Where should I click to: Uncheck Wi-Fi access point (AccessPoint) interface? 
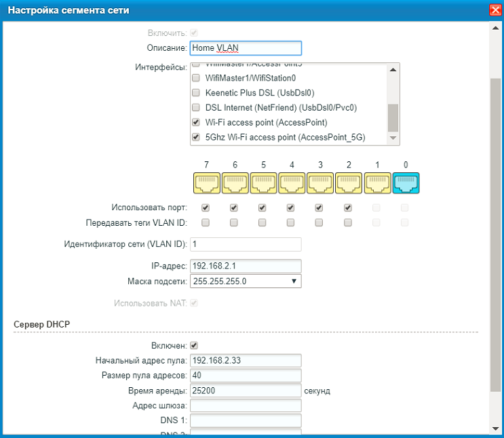tap(196, 123)
